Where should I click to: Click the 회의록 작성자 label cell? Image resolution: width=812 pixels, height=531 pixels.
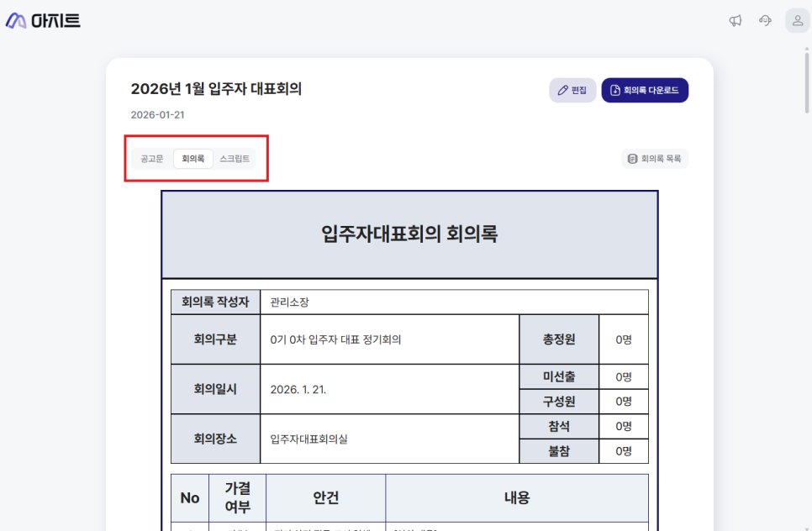[215, 302]
